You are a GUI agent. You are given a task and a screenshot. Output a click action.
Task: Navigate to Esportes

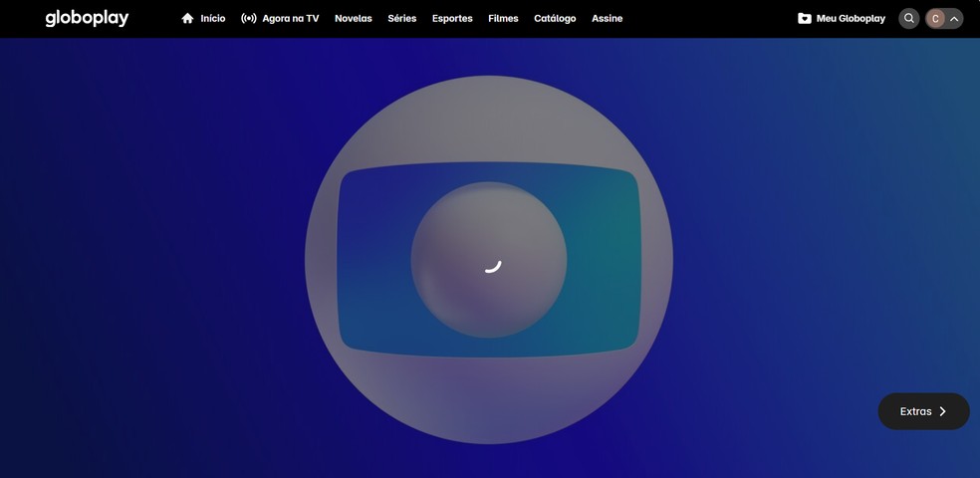pos(452,19)
